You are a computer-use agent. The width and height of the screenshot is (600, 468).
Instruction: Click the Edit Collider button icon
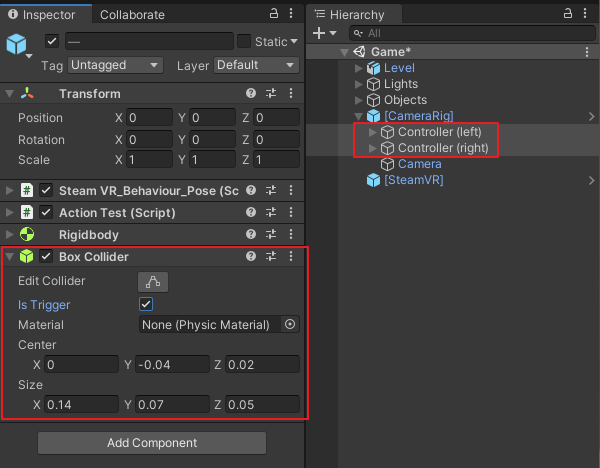click(x=153, y=282)
